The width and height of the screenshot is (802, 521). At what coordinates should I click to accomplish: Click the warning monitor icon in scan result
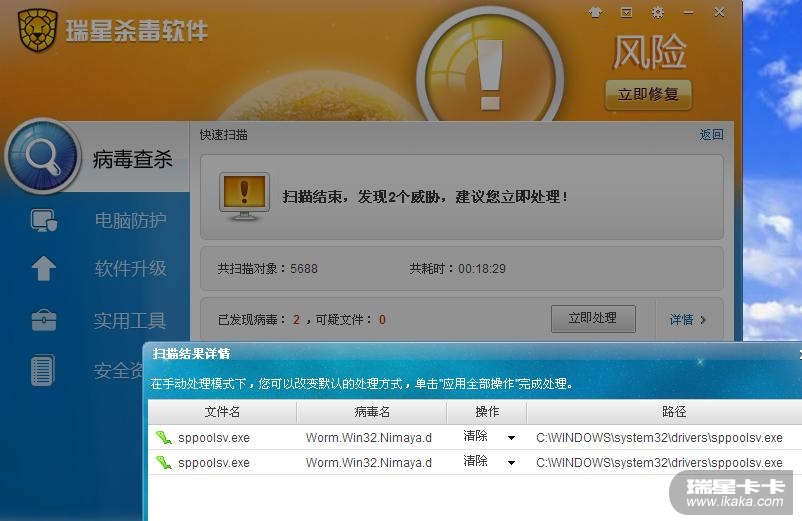[x=244, y=197]
